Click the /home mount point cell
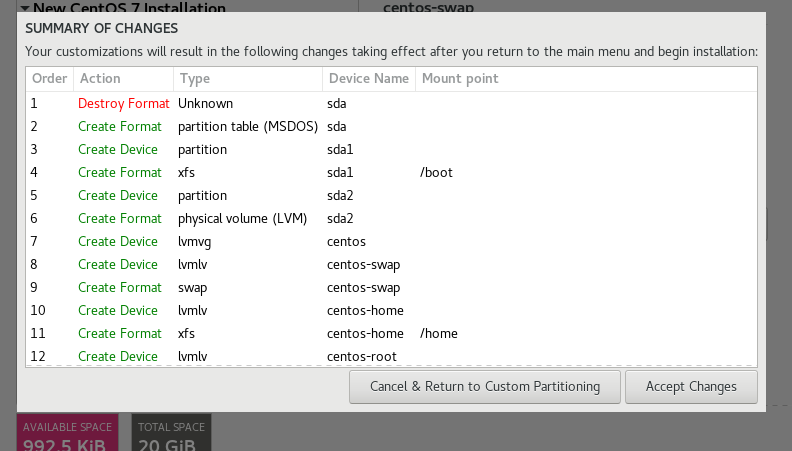 (x=438, y=334)
